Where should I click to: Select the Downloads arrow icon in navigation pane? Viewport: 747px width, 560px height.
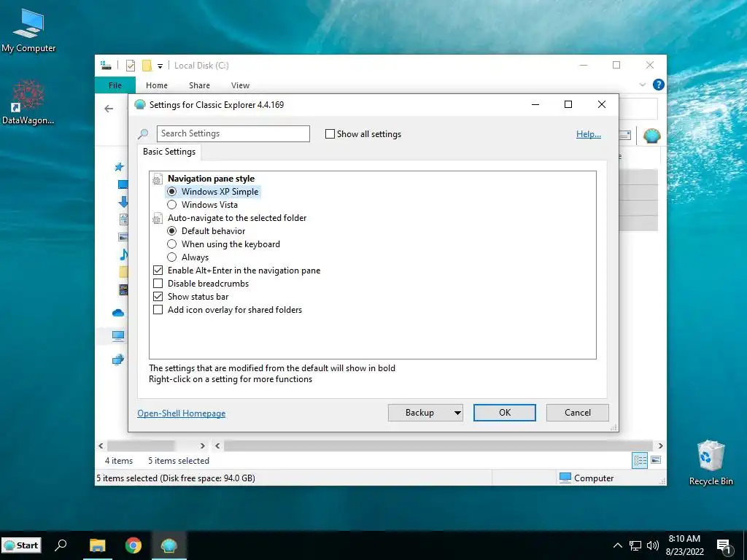point(123,201)
